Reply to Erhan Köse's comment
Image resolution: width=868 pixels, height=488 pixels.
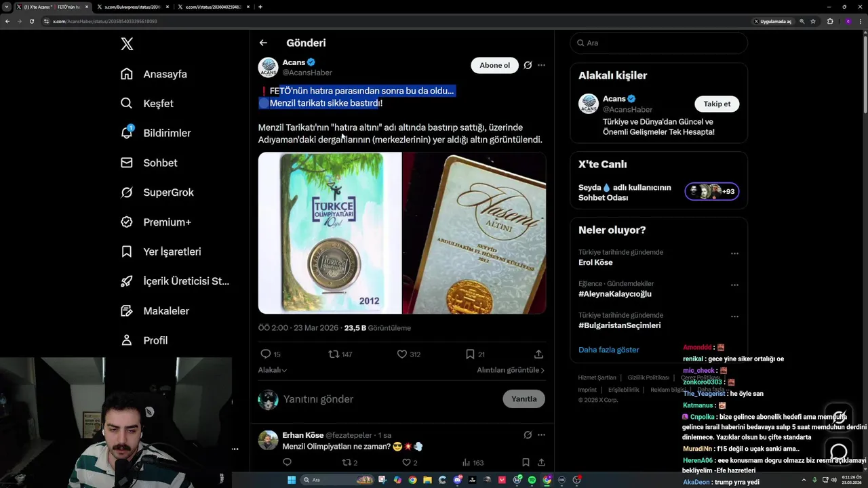point(287,462)
